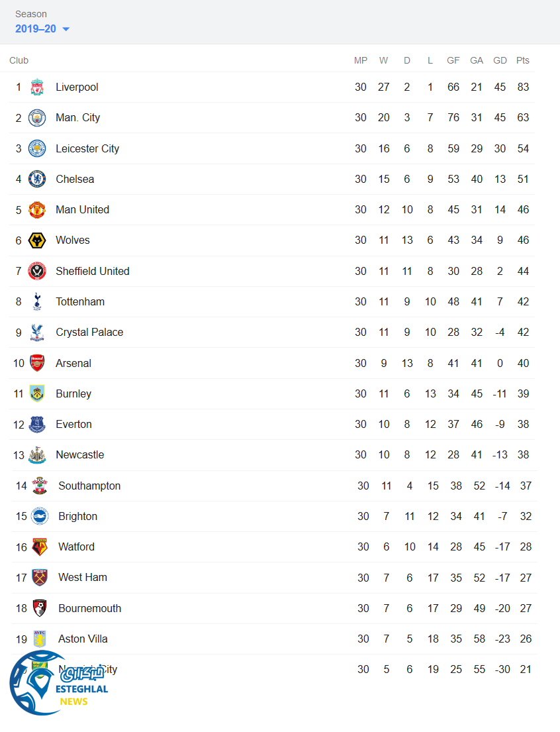Click the Wolves badge icon
Viewport: 560px width, 732px height.
pyautogui.click(x=37, y=240)
